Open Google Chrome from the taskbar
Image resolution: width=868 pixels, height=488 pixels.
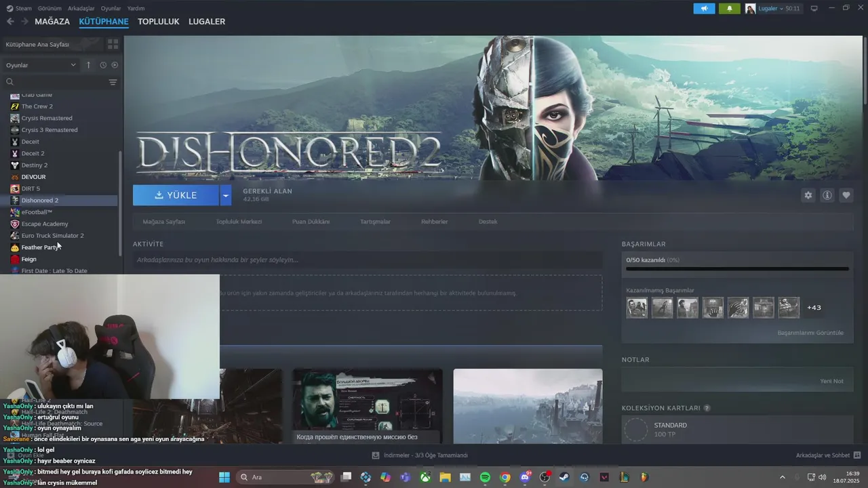coord(505,477)
